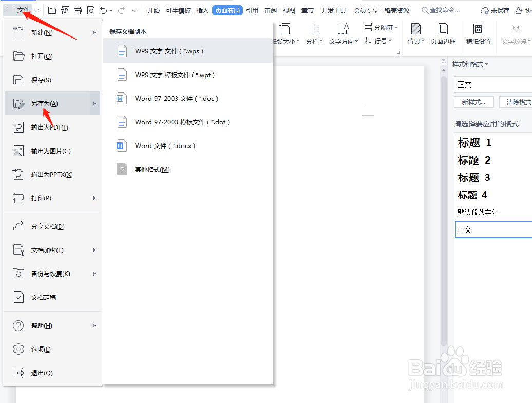
Task: Click 退出(Q) to exit
Action: 52,373
